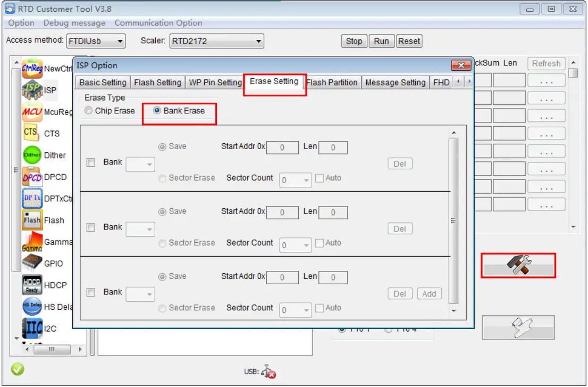Click first row Start Addr input field
The image size is (588, 387).
tap(282, 147)
